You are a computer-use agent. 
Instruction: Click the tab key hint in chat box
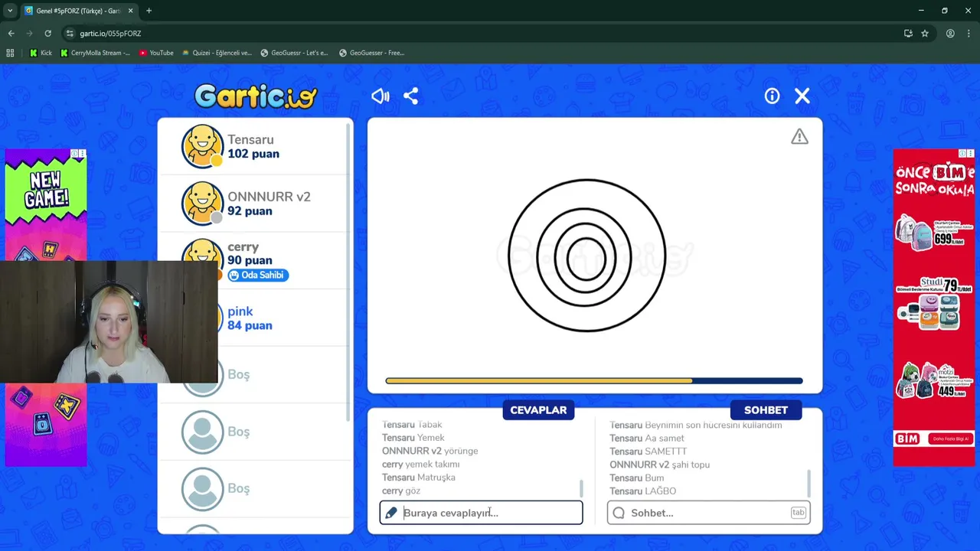coord(798,513)
